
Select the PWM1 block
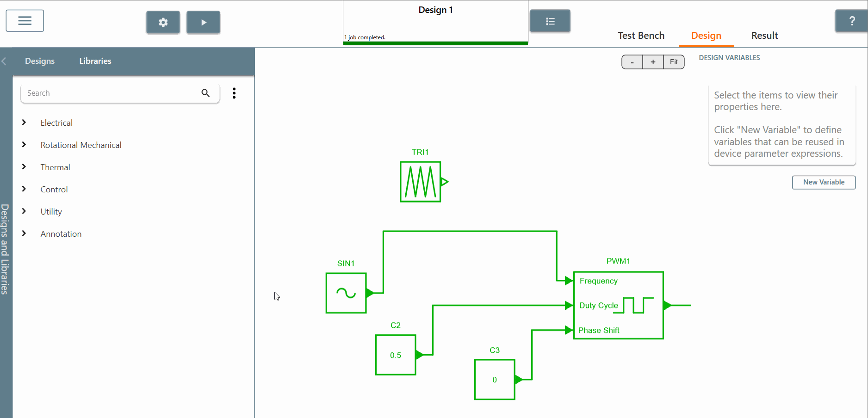[618, 305]
